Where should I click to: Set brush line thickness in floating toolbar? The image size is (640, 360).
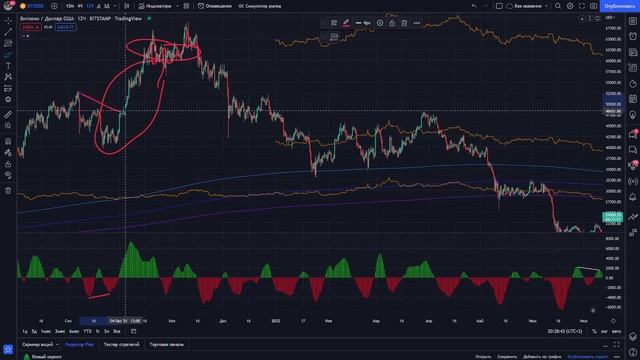pyautogui.click(x=362, y=23)
